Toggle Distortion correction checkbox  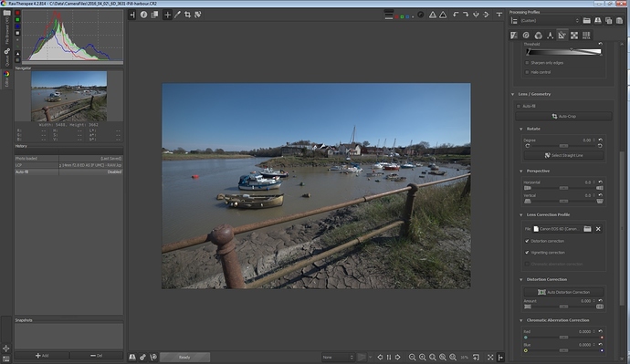coord(527,241)
